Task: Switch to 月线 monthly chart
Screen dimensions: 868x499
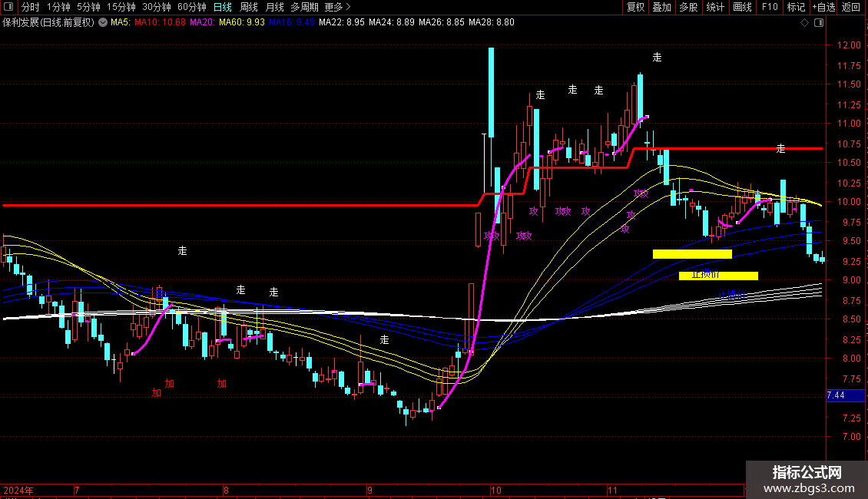Action: (x=274, y=7)
